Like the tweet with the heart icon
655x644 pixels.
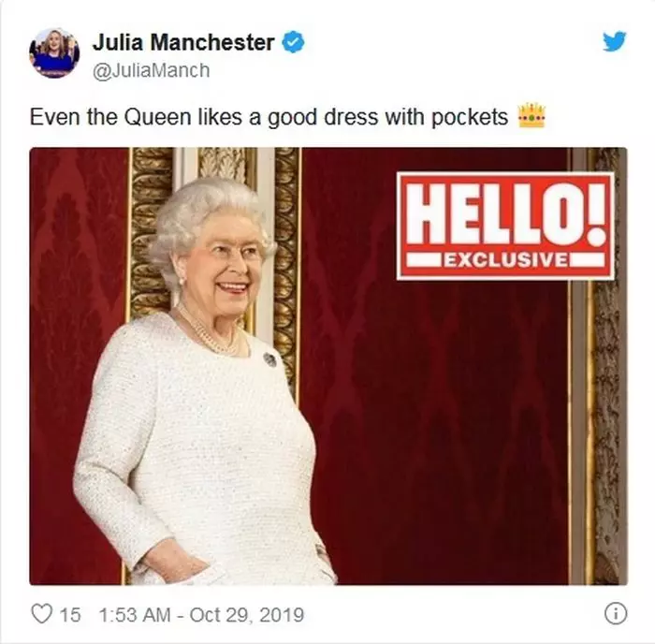tap(42, 614)
